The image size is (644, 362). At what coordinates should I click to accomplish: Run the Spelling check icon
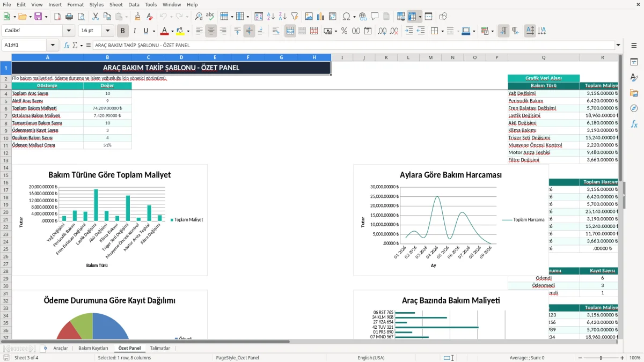pos(210,17)
